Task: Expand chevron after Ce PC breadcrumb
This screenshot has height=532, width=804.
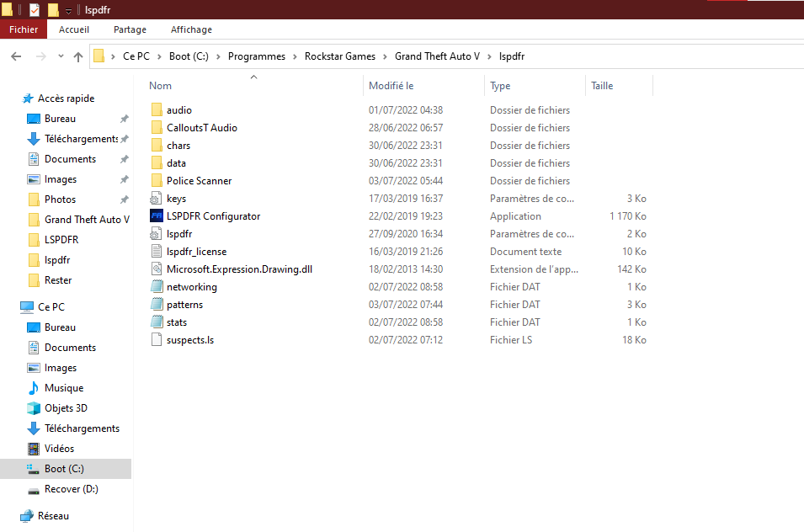Action: (159, 56)
